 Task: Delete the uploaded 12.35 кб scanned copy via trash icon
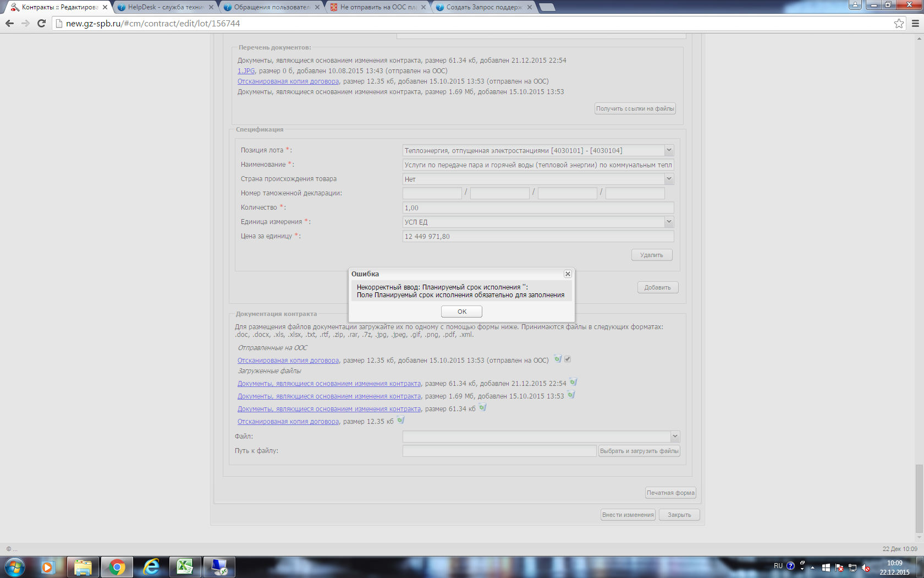coord(400,420)
